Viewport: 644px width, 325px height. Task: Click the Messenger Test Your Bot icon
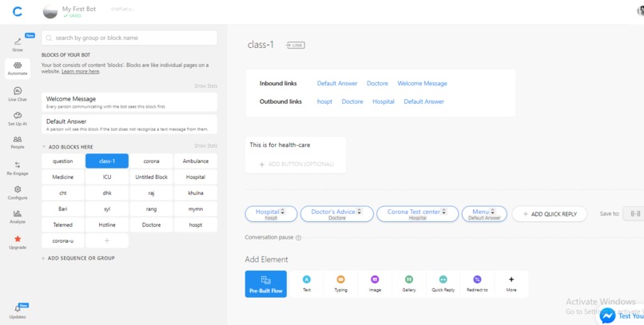tap(607, 316)
